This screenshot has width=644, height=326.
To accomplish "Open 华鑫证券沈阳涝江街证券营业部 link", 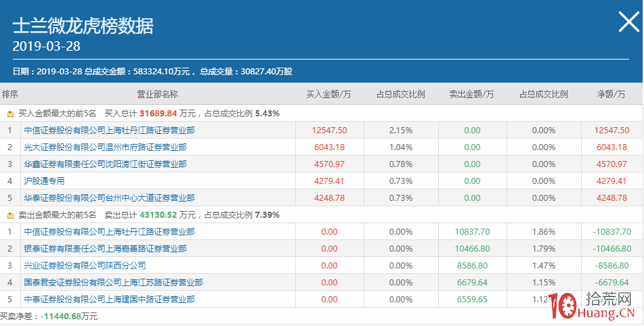I will coord(105,164).
